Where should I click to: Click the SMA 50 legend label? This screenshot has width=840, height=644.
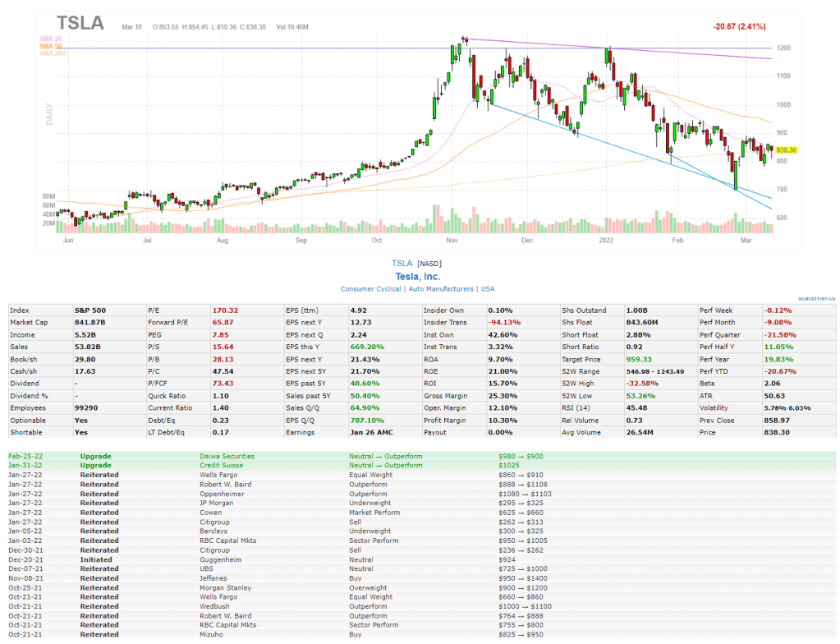pyautogui.click(x=49, y=46)
